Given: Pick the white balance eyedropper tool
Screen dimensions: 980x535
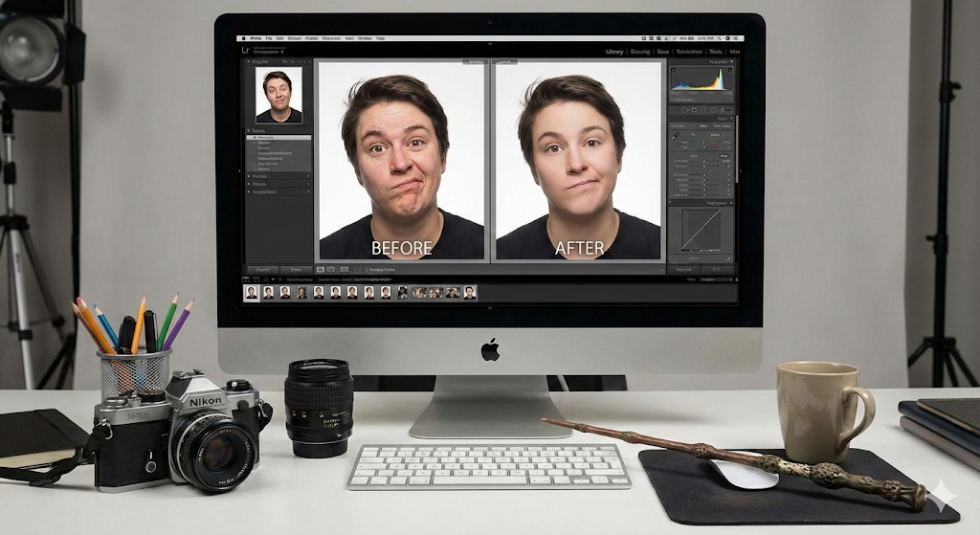Looking at the screenshot, I should [x=676, y=136].
